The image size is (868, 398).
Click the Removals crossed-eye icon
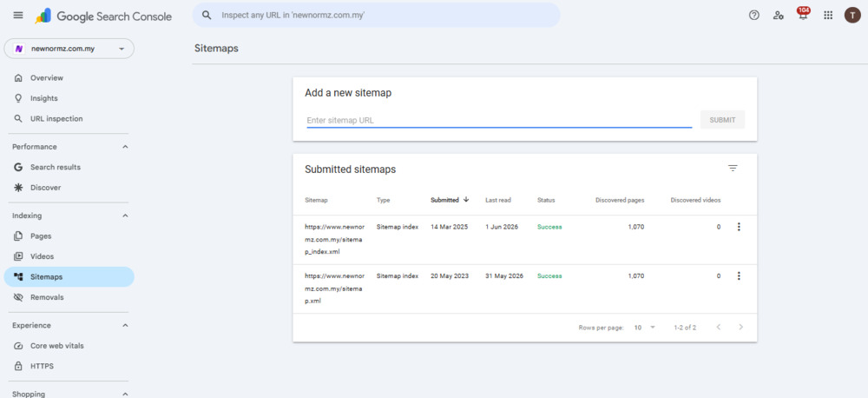18,297
